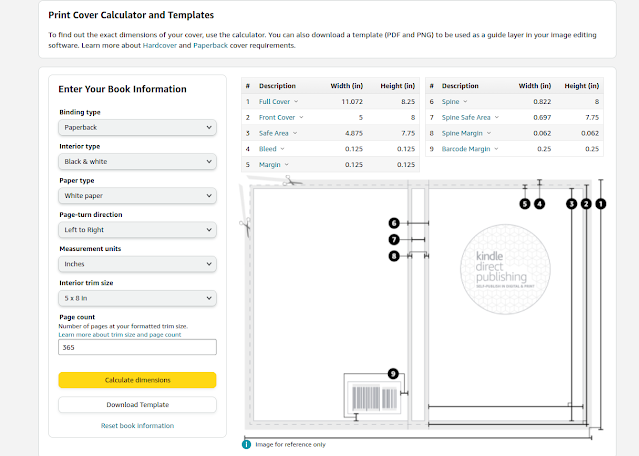Open the Hardcover cover requirements link
Image resolution: width=639 pixels, height=456 pixels.
160,45
